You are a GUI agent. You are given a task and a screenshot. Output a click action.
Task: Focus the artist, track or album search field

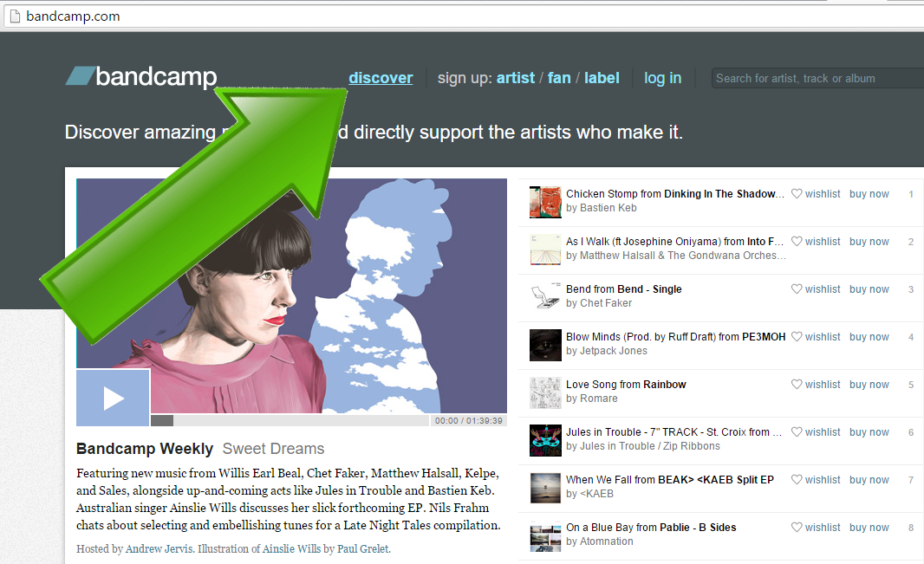coord(817,78)
